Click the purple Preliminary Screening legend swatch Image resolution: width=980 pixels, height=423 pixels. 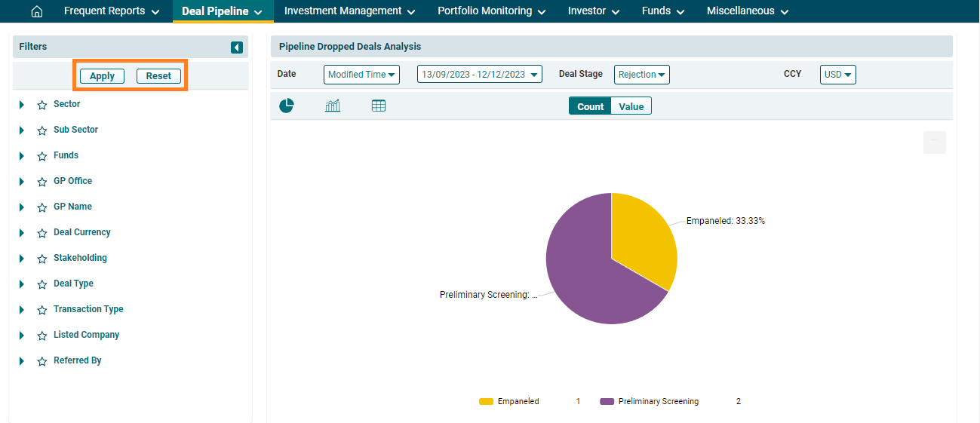607,401
